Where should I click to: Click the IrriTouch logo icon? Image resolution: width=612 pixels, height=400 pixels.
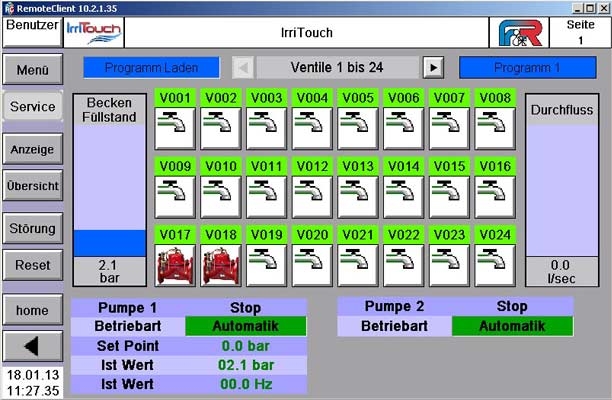(93, 31)
